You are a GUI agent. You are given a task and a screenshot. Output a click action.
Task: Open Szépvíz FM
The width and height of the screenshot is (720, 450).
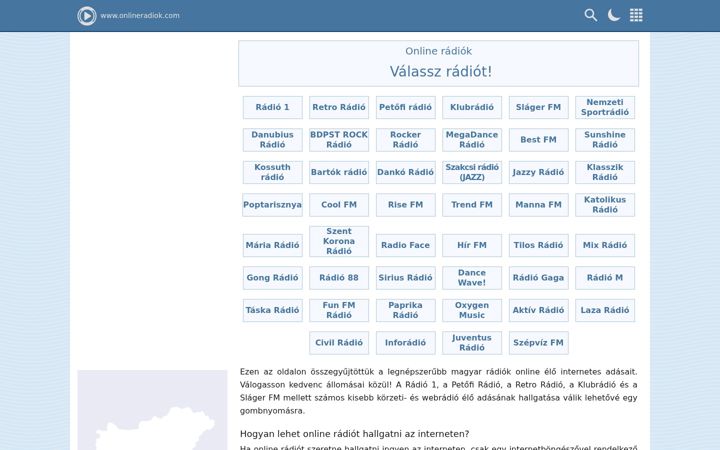(x=539, y=343)
